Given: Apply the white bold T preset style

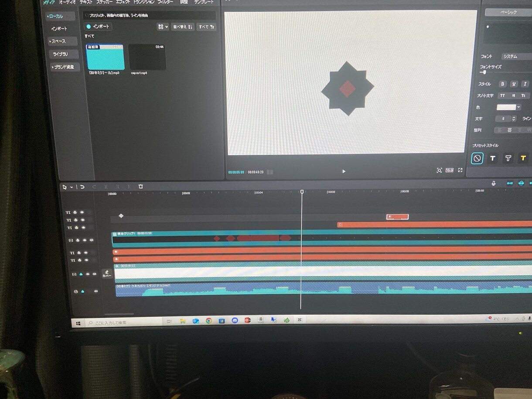Looking at the screenshot, I should click(493, 158).
